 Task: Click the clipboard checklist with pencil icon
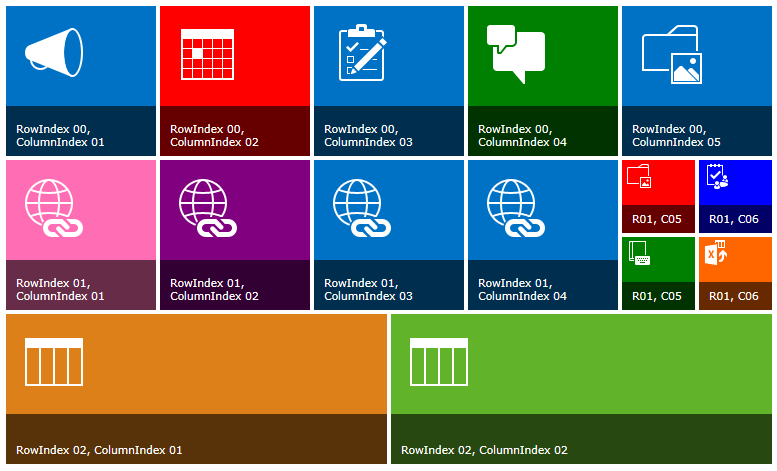362,52
